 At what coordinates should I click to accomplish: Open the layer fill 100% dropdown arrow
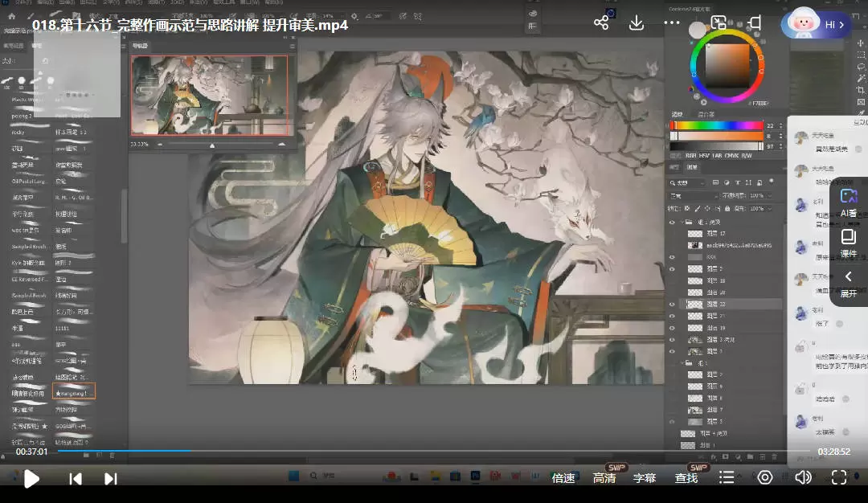(768, 209)
